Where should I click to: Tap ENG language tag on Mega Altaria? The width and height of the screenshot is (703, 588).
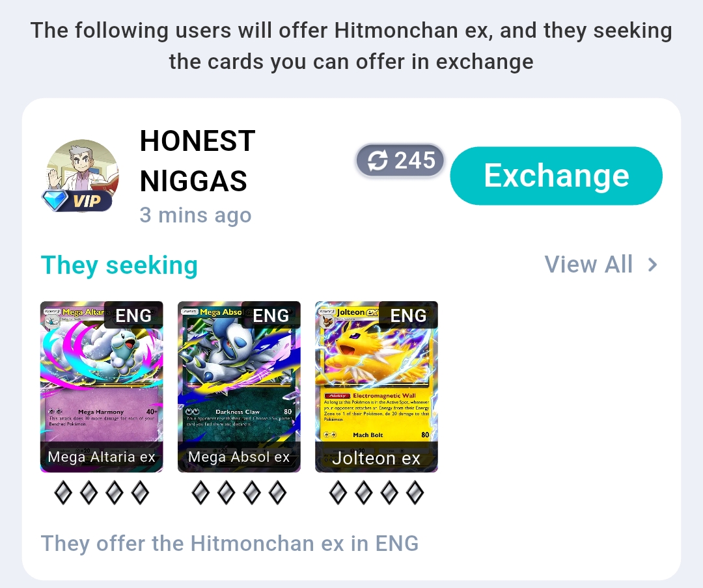(x=133, y=315)
